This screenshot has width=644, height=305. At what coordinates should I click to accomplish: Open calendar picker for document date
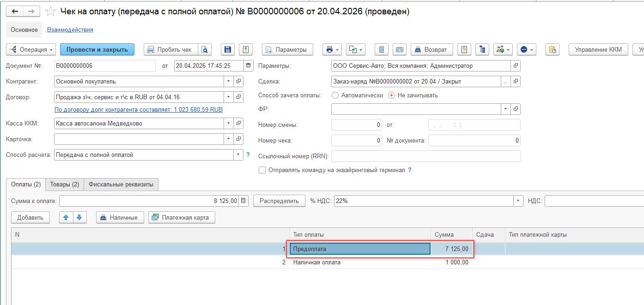click(x=249, y=66)
